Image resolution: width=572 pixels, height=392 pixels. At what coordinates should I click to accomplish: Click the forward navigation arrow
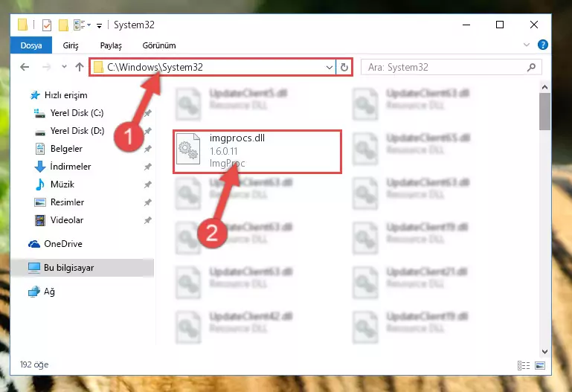(x=46, y=67)
